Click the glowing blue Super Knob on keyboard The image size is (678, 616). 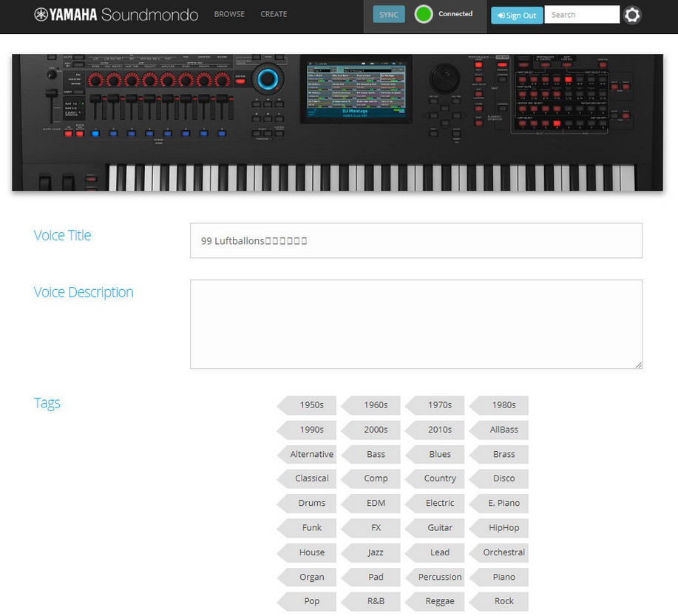coord(267,79)
